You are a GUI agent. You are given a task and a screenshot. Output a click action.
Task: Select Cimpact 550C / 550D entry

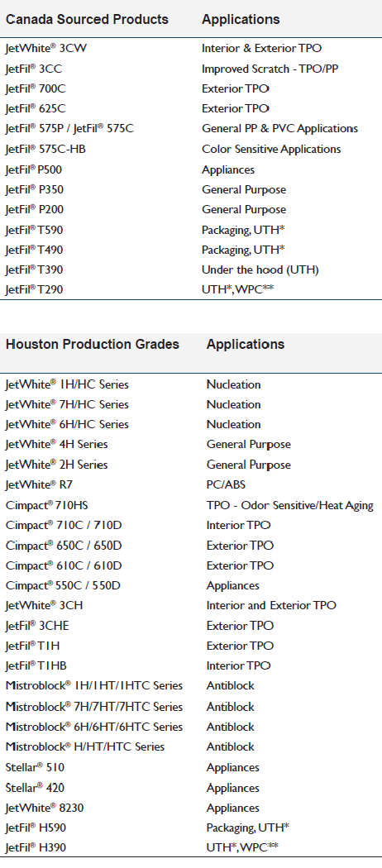[63, 585]
